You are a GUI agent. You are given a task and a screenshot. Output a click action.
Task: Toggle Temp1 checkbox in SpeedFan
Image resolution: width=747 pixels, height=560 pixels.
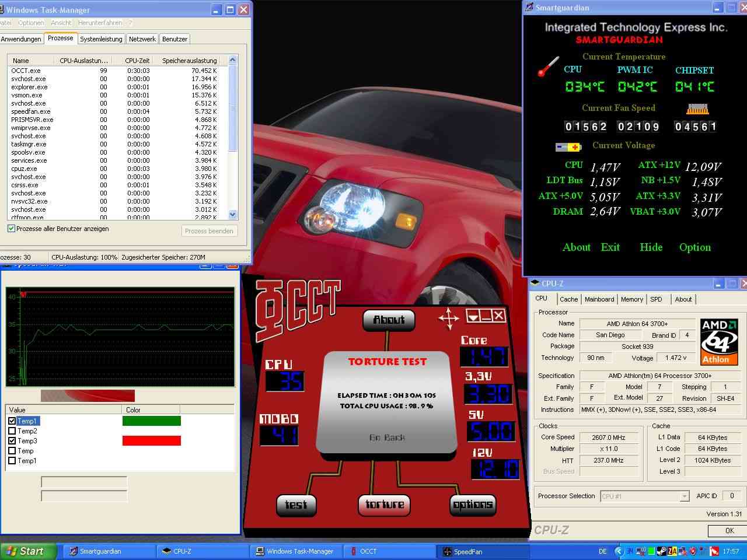tap(12, 421)
